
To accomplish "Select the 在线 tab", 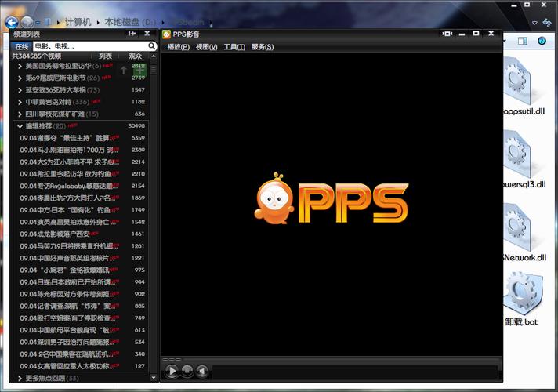I will point(21,46).
